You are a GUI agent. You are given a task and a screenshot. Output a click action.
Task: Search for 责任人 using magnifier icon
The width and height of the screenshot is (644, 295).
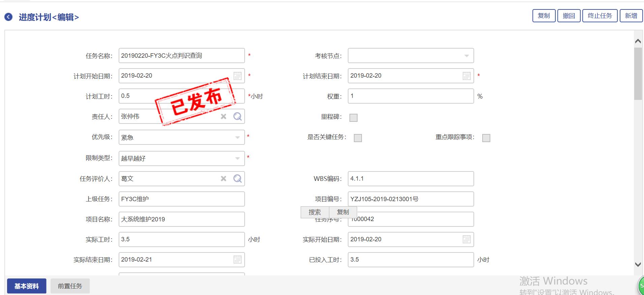[238, 116]
